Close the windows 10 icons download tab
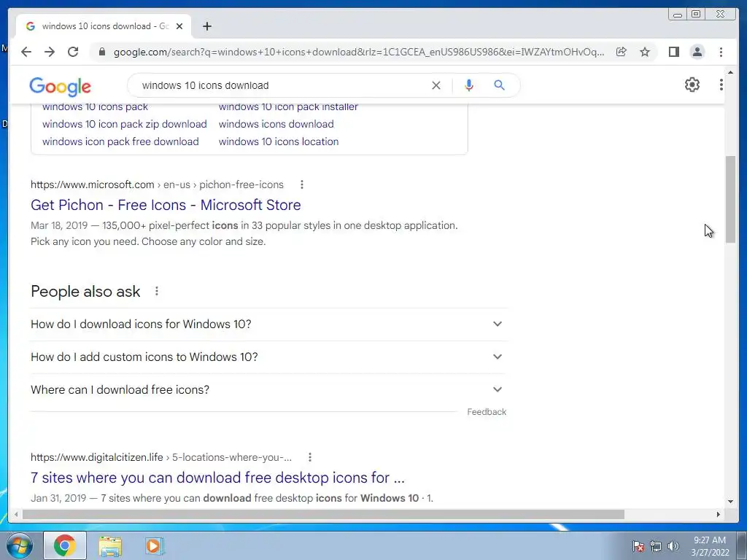The image size is (747, 560). 179,26
